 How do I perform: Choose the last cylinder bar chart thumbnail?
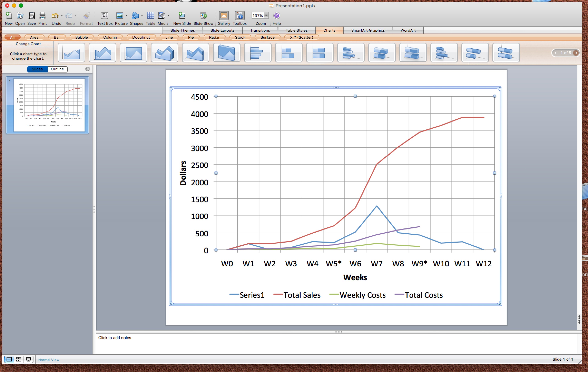[506, 53]
